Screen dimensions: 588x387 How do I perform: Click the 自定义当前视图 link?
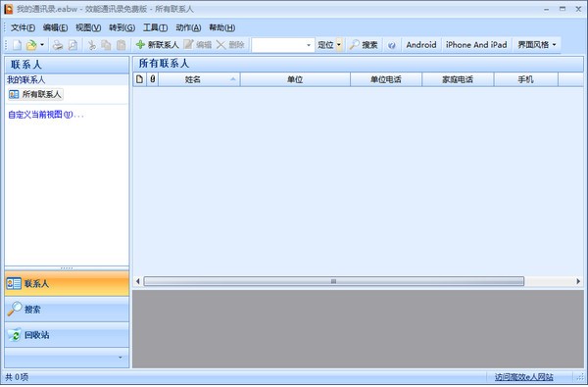pos(46,115)
